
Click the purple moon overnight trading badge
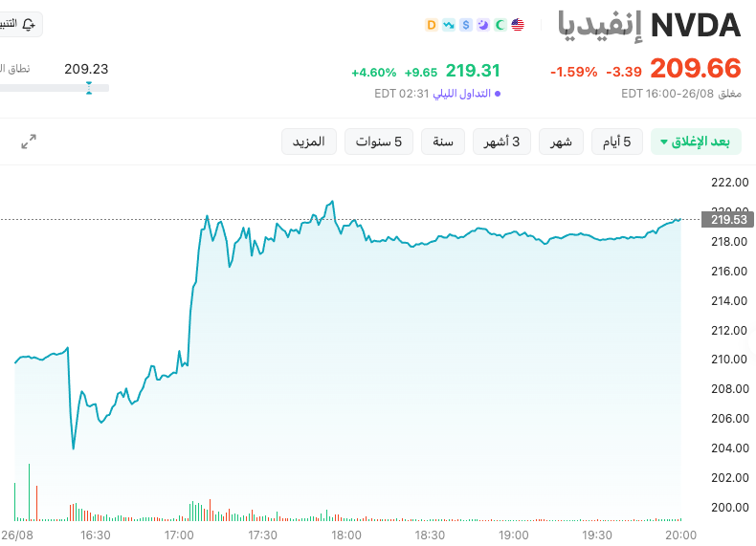click(483, 25)
